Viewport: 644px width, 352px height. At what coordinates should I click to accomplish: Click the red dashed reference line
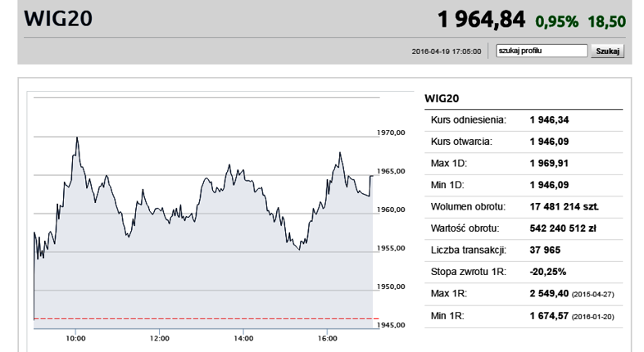pos(206,318)
